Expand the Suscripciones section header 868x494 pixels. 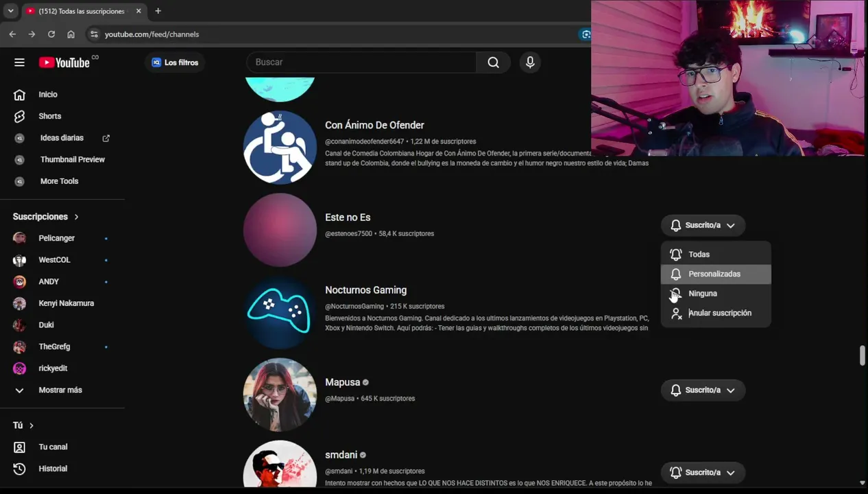coord(46,217)
